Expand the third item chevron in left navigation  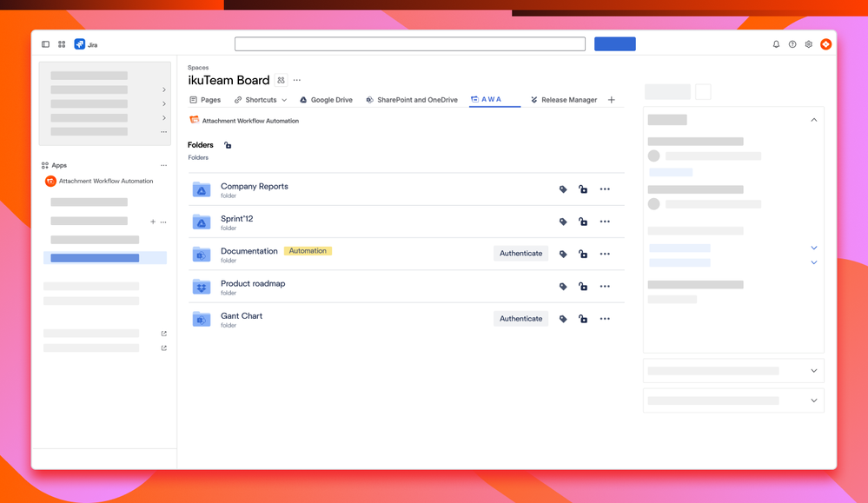164,103
